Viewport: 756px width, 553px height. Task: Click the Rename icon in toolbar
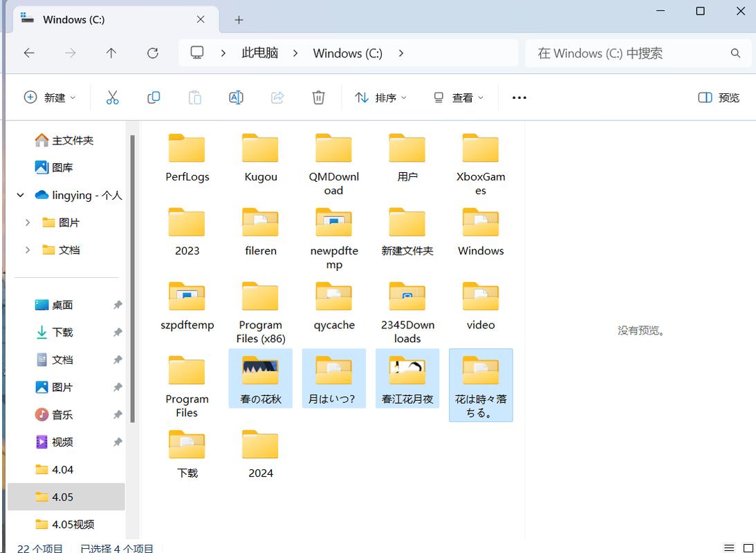236,97
